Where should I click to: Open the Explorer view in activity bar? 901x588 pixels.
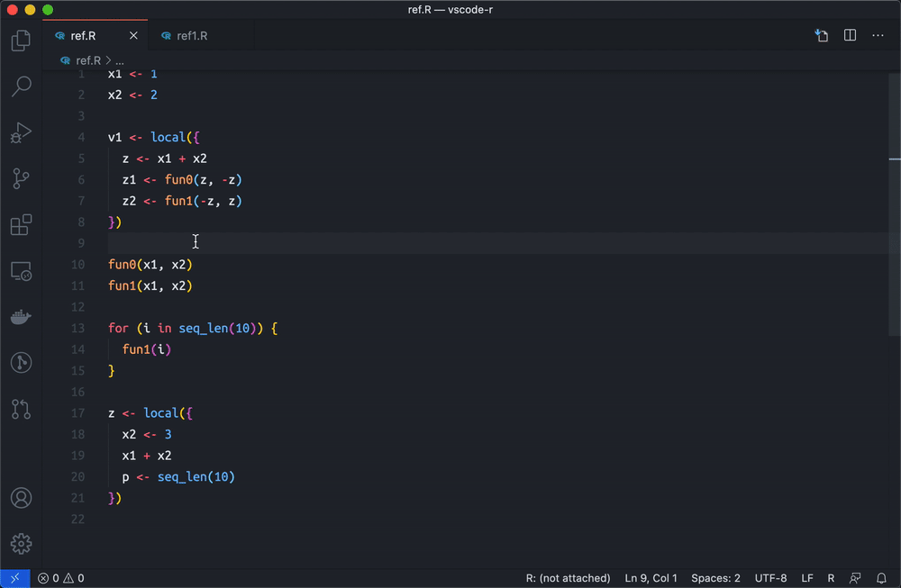pyautogui.click(x=21, y=41)
